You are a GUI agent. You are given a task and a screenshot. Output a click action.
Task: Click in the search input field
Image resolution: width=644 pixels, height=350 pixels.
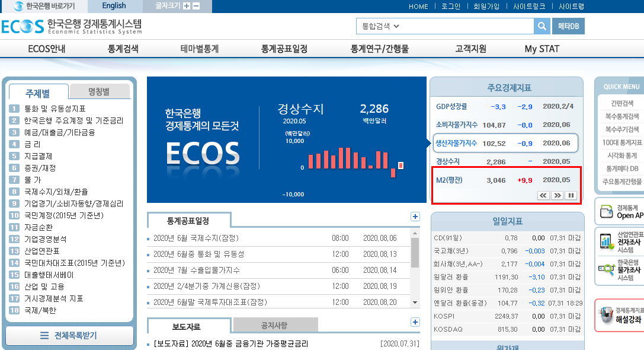467,26
